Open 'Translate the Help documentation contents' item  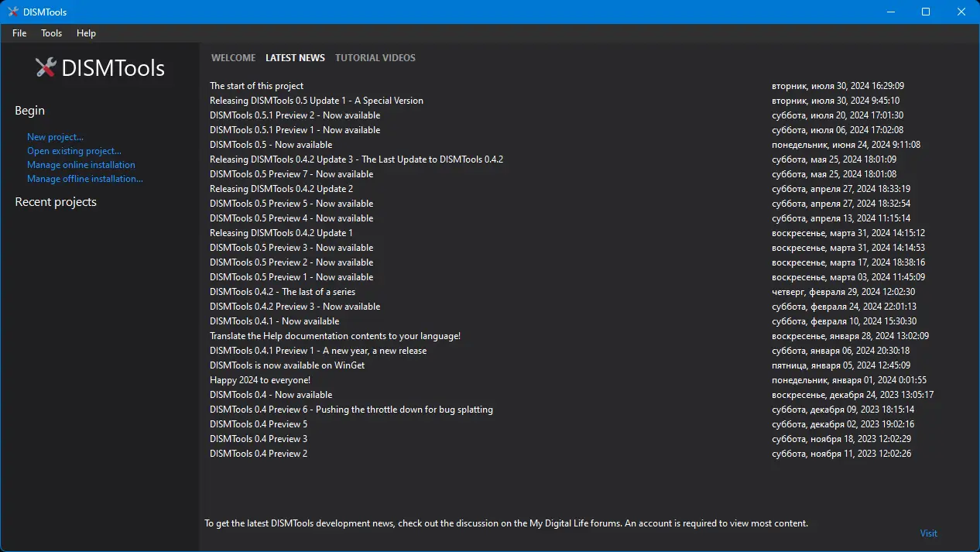(335, 336)
